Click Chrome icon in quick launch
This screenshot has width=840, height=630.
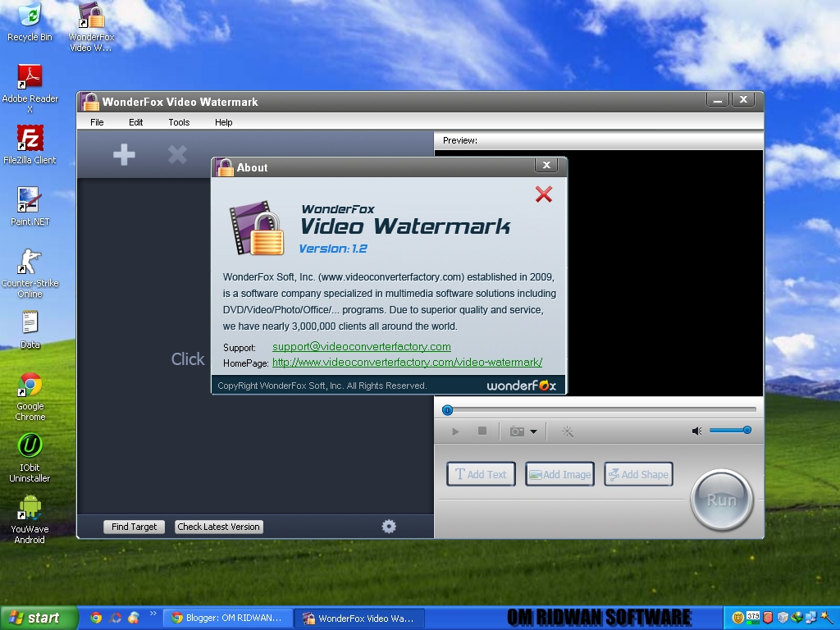[96, 618]
